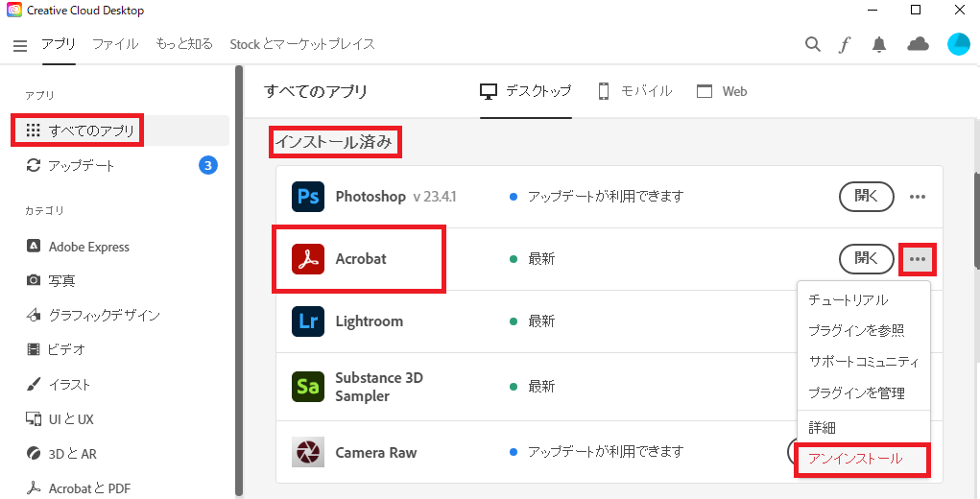
Task: Select すべてのアプリ in the sidebar
Action: tap(121, 131)
